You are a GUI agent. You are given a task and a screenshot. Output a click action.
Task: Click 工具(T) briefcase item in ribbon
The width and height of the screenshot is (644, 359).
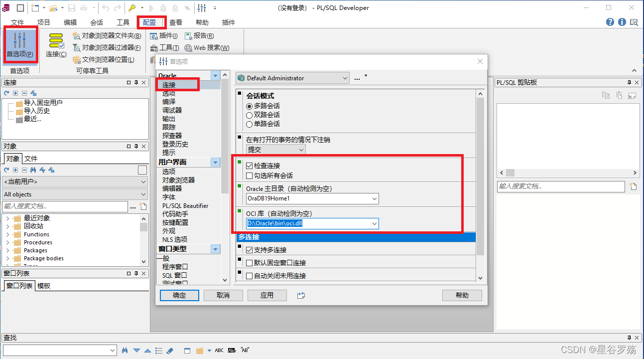pos(164,48)
